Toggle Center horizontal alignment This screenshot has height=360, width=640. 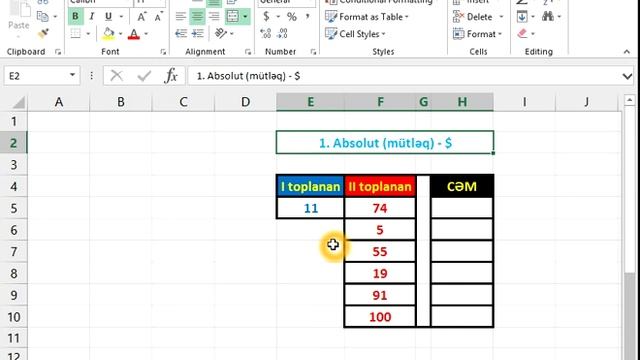tap(197, 17)
